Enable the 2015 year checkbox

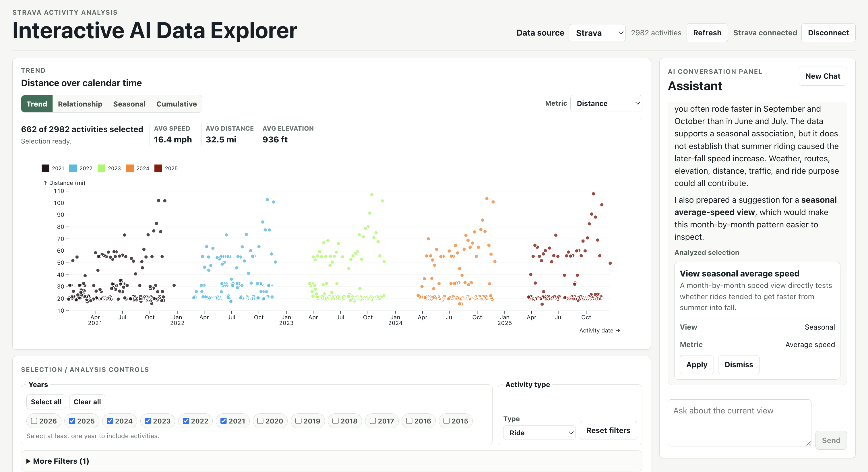coord(446,421)
